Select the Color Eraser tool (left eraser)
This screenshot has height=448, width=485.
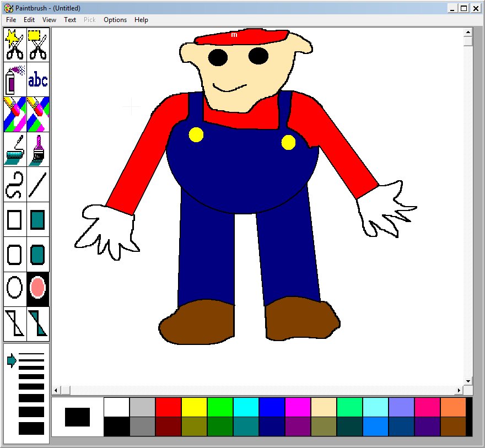tap(15, 115)
